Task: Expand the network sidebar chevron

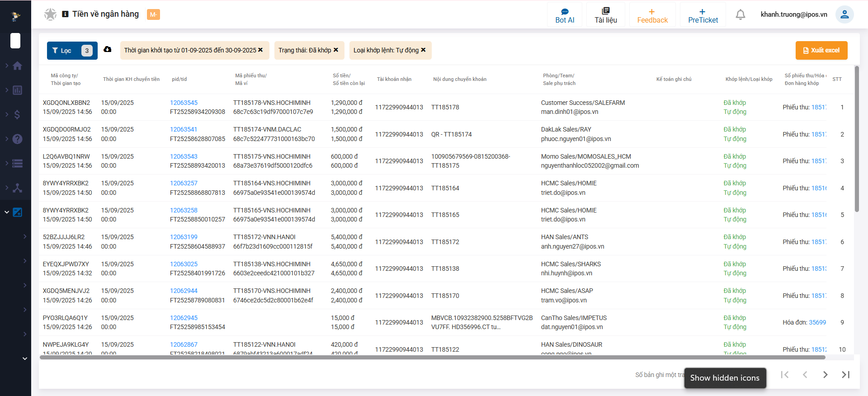Action: (x=7, y=188)
